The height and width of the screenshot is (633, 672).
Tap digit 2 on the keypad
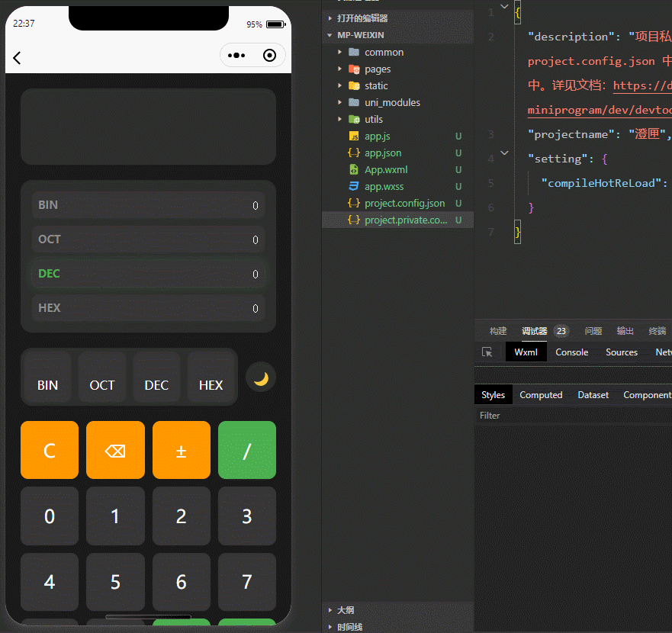(x=182, y=516)
